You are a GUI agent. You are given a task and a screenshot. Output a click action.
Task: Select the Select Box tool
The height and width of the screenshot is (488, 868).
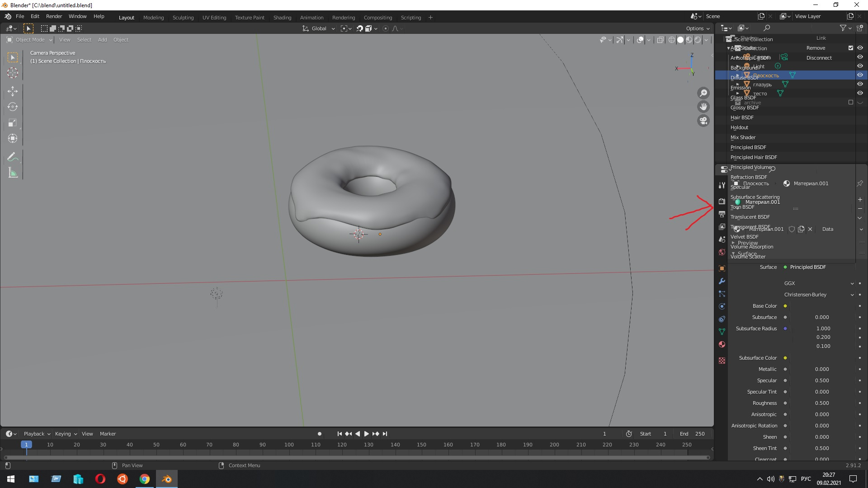pyautogui.click(x=13, y=57)
